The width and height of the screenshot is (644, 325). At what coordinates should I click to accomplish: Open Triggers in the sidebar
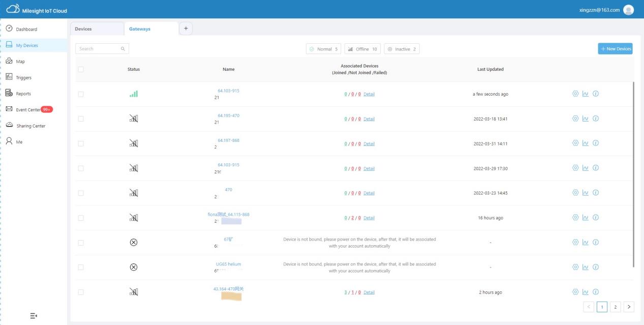(x=34, y=77)
